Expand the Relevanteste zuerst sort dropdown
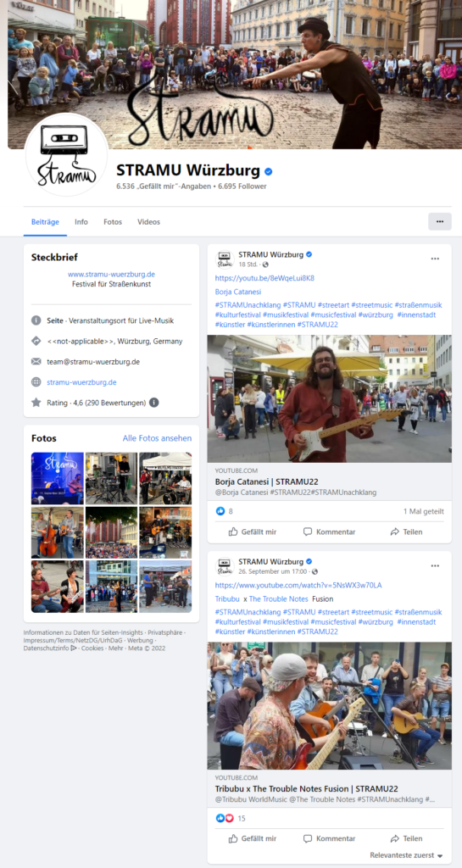This screenshot has height=868, width=462. (407, 855)
